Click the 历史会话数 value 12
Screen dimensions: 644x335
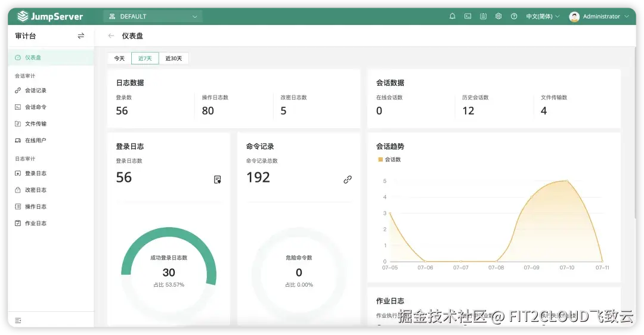click(468, 111)
